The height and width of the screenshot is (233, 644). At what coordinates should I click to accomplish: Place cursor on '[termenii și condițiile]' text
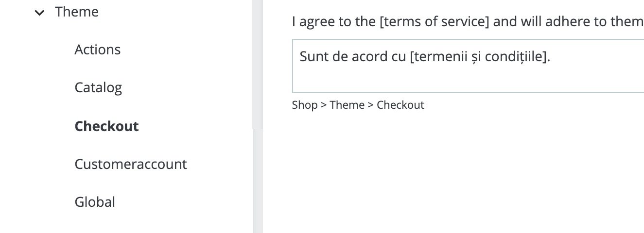pos(479,57)
